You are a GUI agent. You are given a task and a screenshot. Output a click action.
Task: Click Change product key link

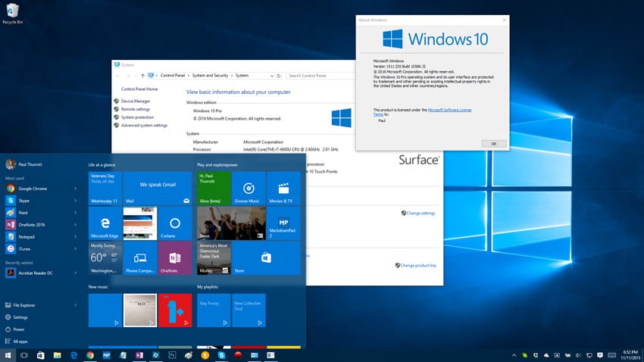coord(418,266)
